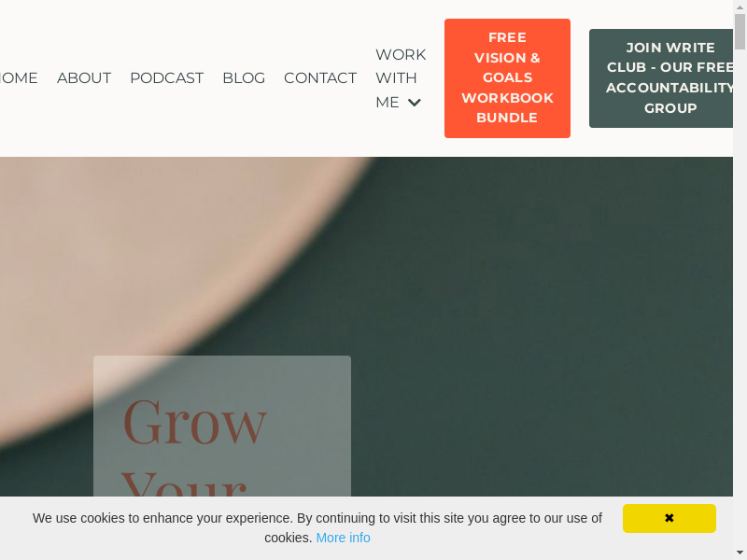
Task: Expand the Work With Me chevron arrow
Action: (x=415, y=103)
